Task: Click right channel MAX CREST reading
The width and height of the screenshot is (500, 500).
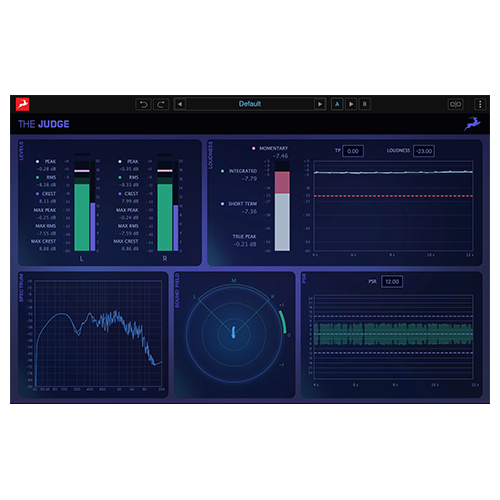Action: [x=130, y=249]
